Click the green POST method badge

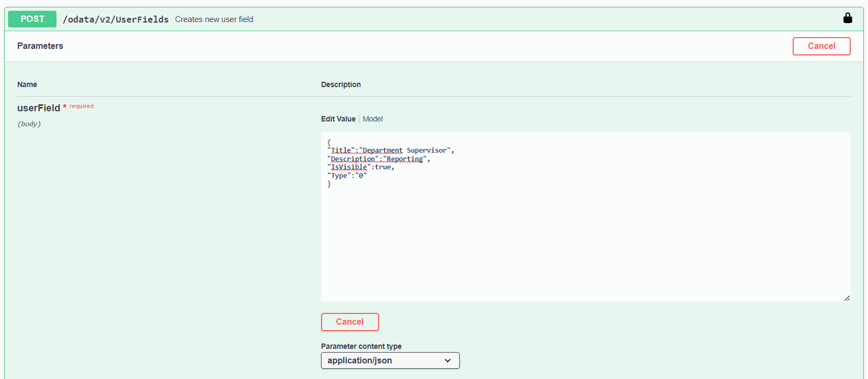coord(32,19)
